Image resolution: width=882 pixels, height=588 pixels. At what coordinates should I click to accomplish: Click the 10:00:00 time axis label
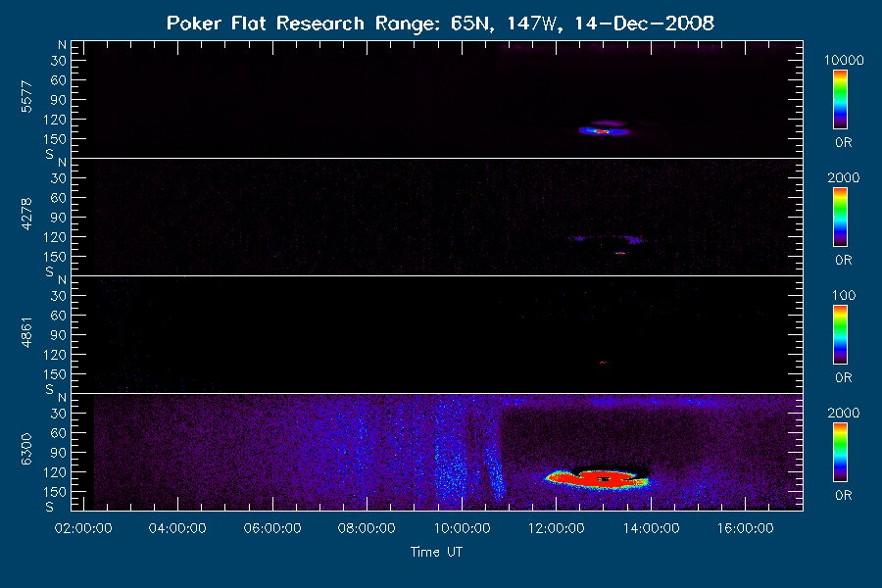tap(462, 528)
